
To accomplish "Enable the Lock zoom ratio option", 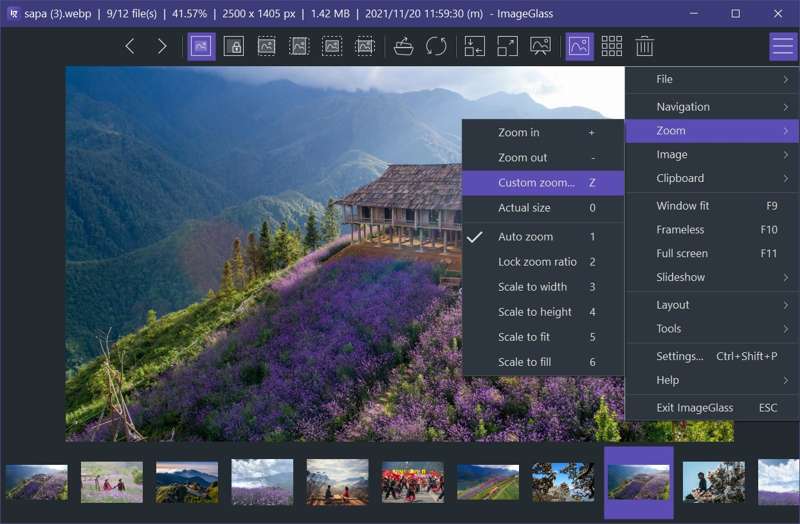I will point(537,262).
